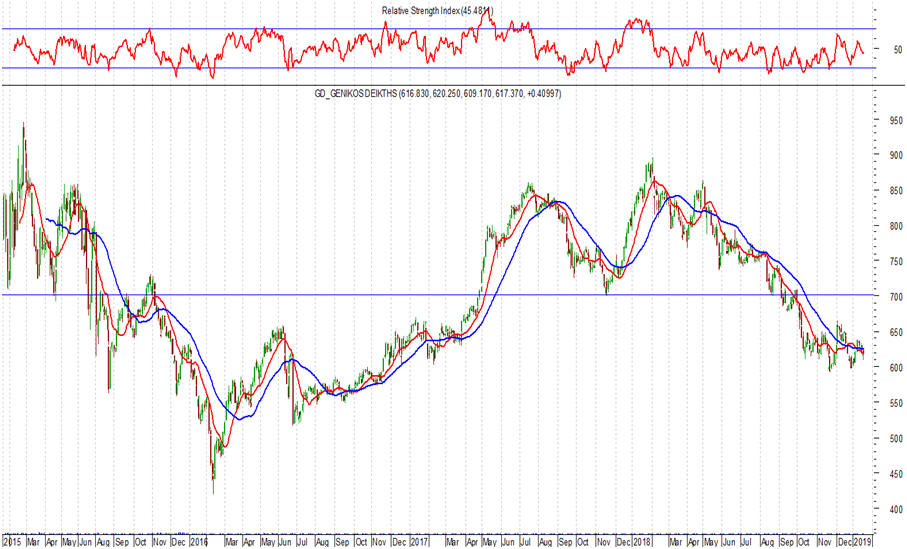Click the 700 price axis label
907x549 pixels.
click(895, 296)
